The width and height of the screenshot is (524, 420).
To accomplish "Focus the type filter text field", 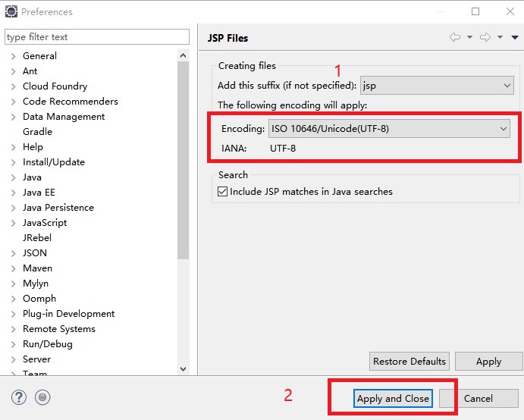I will 97,36.
